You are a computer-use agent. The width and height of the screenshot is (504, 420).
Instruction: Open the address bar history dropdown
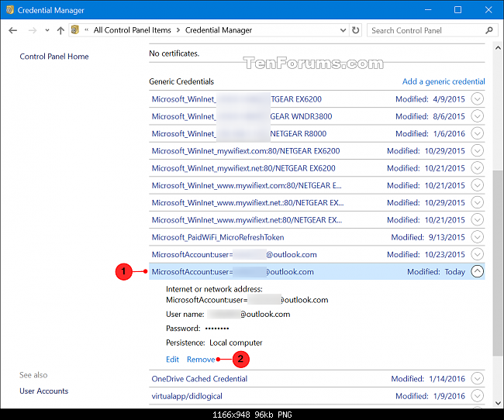[x=343, y=30]
